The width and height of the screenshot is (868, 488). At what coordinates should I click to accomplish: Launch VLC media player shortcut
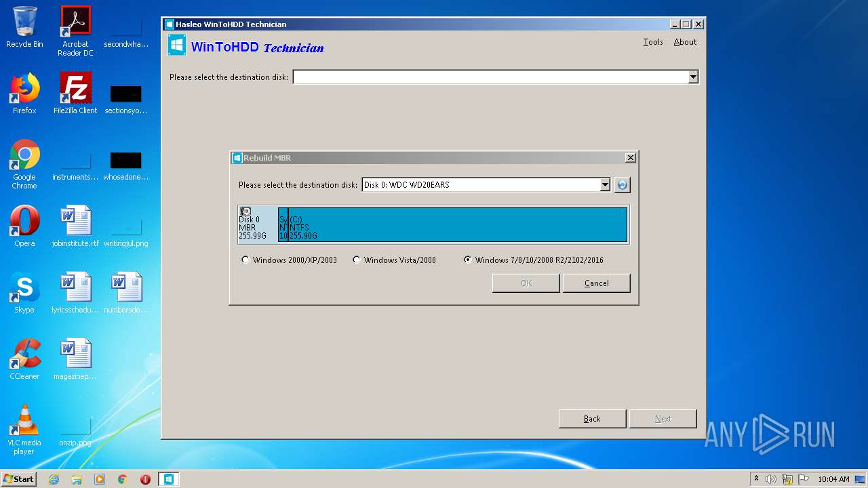pos(24,430)
